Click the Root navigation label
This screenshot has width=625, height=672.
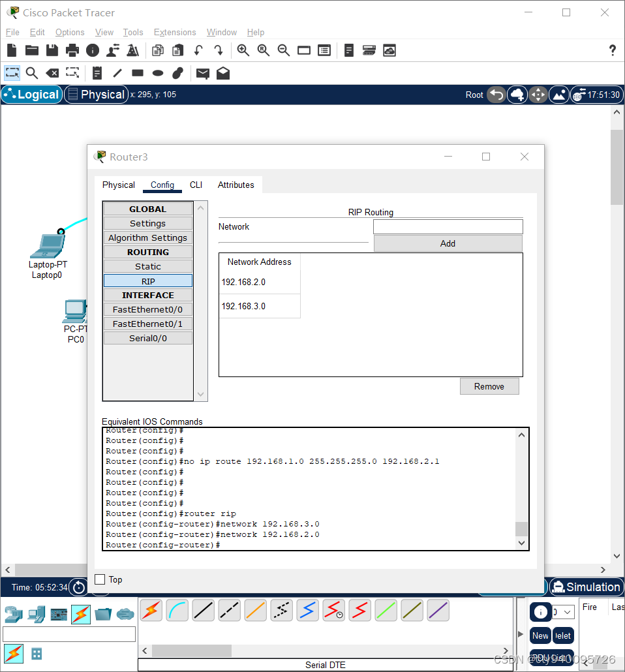tap(474, 95)
